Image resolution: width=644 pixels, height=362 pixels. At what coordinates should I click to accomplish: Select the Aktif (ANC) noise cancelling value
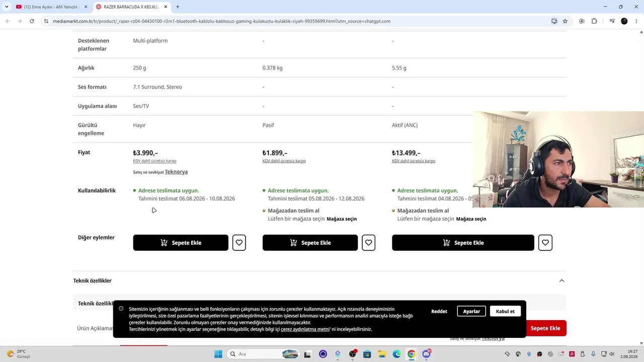[405, 125]
